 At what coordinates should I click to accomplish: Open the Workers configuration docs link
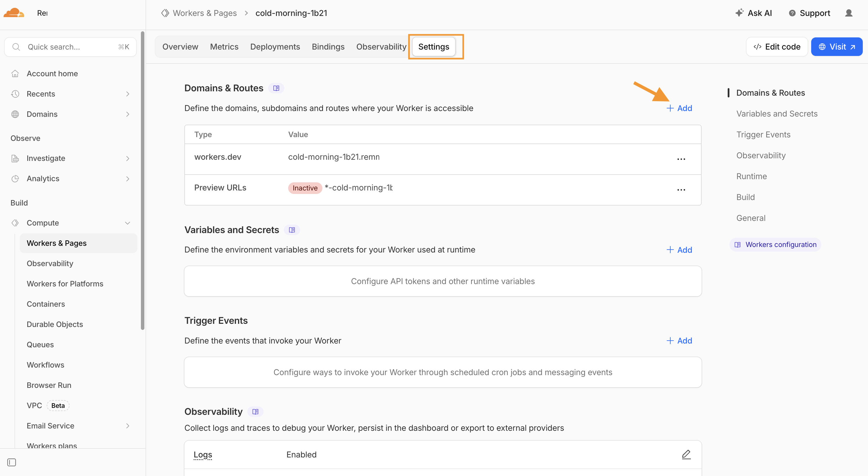click(775, 245)
